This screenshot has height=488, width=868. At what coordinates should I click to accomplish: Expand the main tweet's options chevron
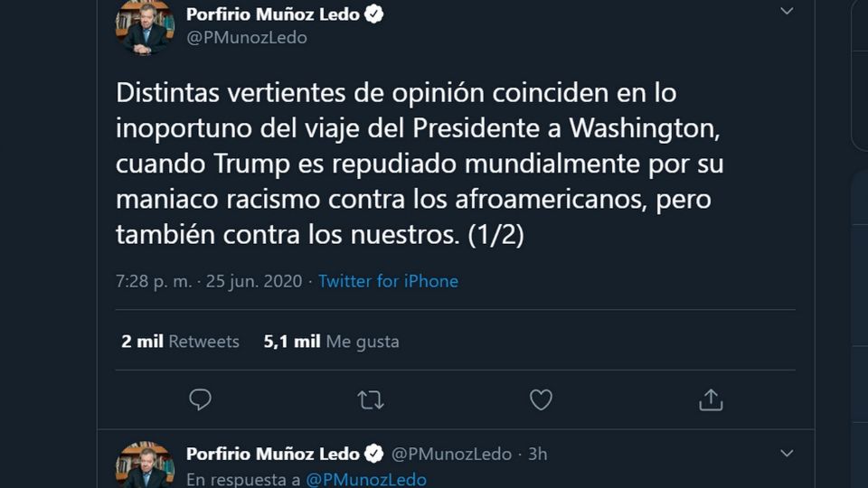point(787,12)
